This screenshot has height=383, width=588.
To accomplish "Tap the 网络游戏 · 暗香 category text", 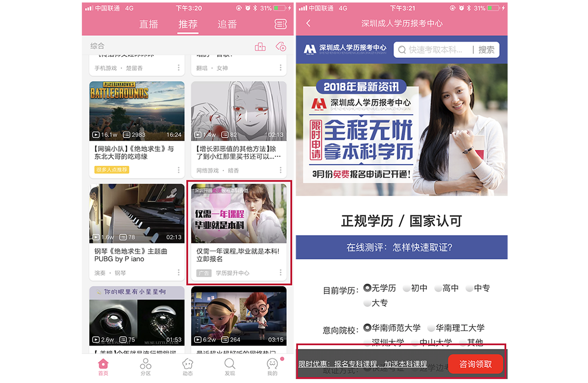I will [x=218, y=170].
